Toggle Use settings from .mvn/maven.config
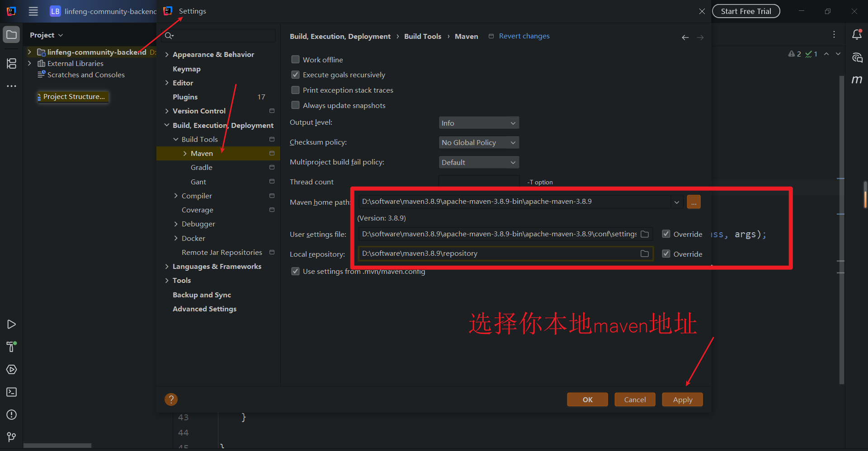 pos(295,271)
